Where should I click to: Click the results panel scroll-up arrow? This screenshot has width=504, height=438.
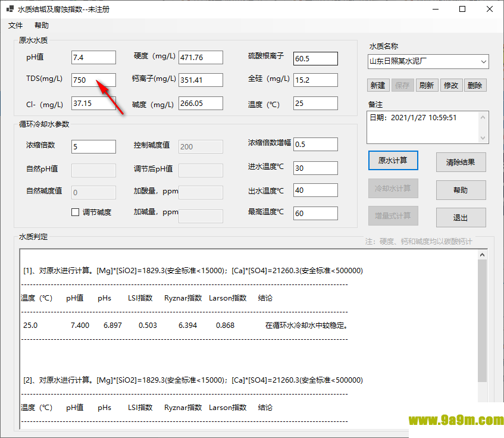(482, 255)
